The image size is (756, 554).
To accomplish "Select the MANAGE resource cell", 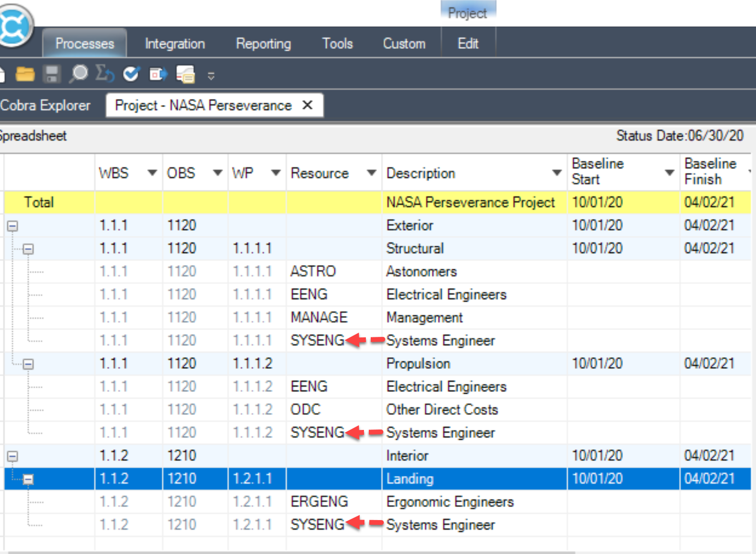I will tap(334, 317).
